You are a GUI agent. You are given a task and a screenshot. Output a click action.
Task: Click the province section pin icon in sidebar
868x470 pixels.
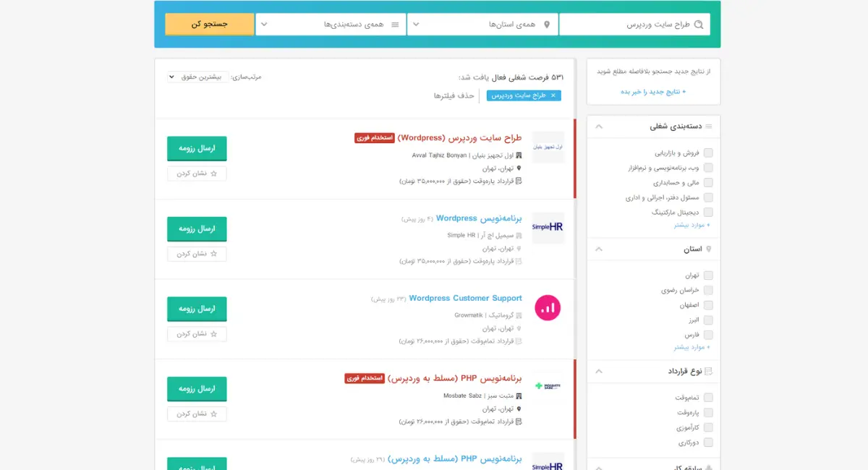[x=708, y=249]
